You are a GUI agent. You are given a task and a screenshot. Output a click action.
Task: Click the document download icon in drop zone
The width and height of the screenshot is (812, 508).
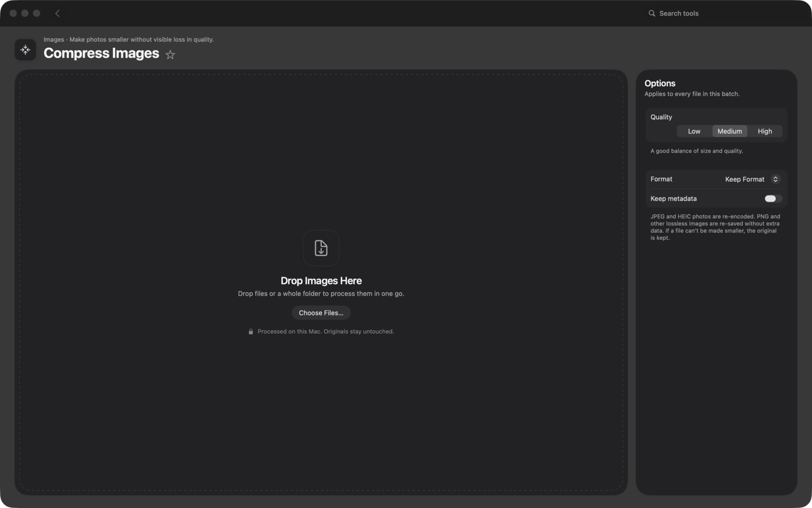(x=321, y=248)
